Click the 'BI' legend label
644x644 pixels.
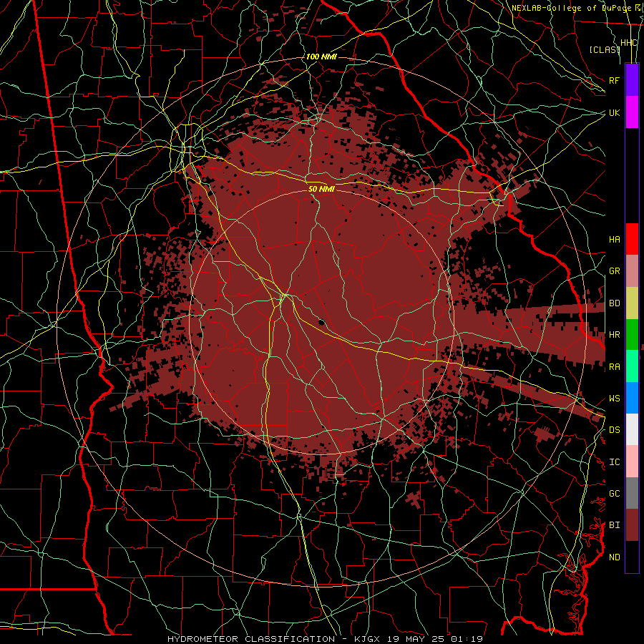(614, 525)
